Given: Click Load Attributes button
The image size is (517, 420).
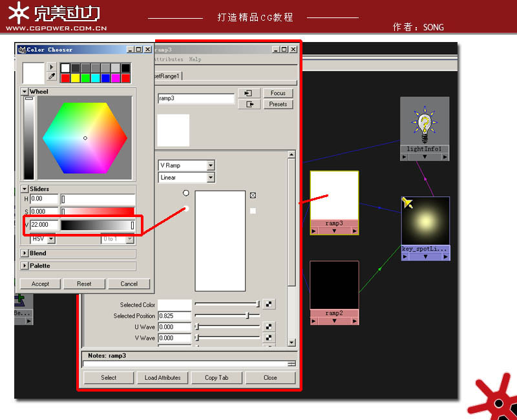Looking at the screenshot, I should (163, 378).
